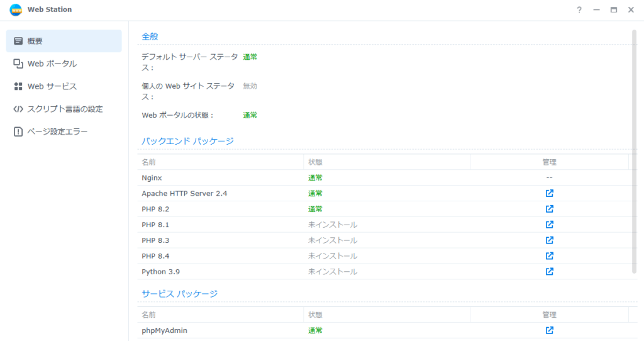This screenshot has height=341, width=644.
Task: Click 管理 column header in backend table
Action: (549, 162)
